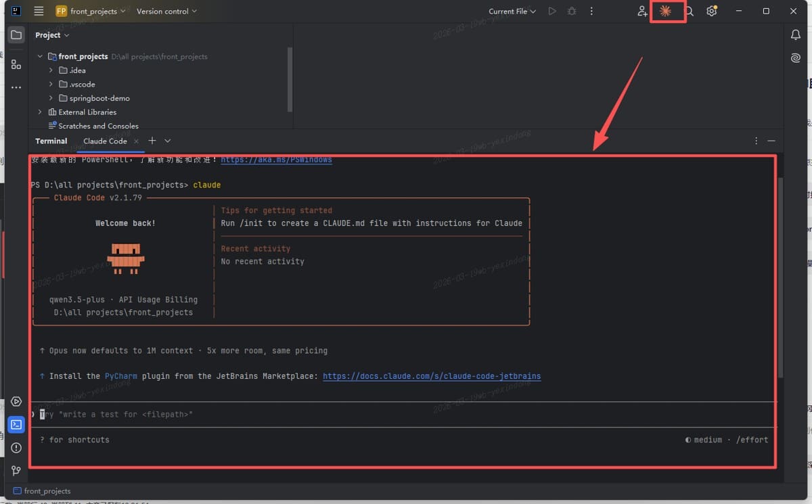
Task: Open the claude-code-jetbrains docs link
Action: click(x=432, y=376)
